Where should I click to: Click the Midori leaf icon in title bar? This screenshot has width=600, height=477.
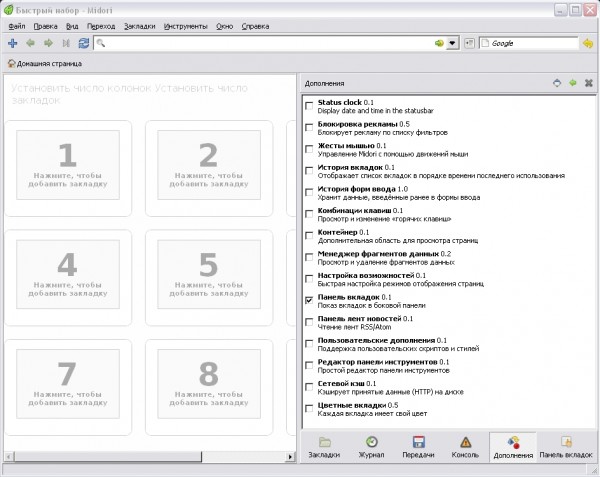(x=8, y=10)
